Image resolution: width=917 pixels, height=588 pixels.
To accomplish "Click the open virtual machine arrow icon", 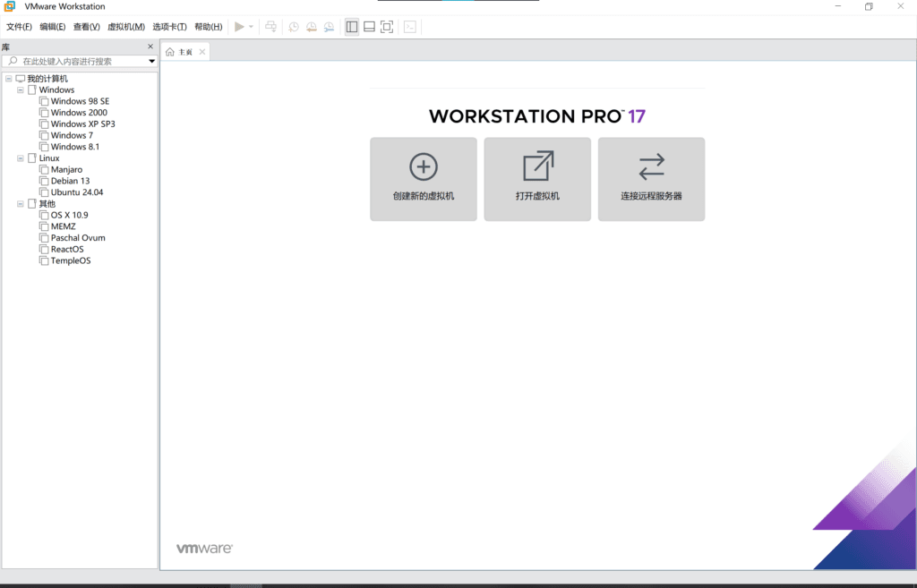I will point(538,166).
